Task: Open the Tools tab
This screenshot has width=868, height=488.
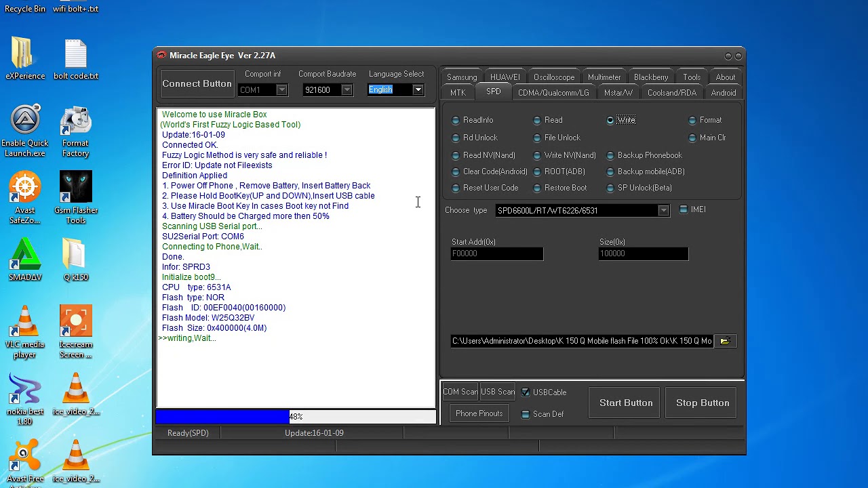Action: pyautogui.click(x=692, y=77)
